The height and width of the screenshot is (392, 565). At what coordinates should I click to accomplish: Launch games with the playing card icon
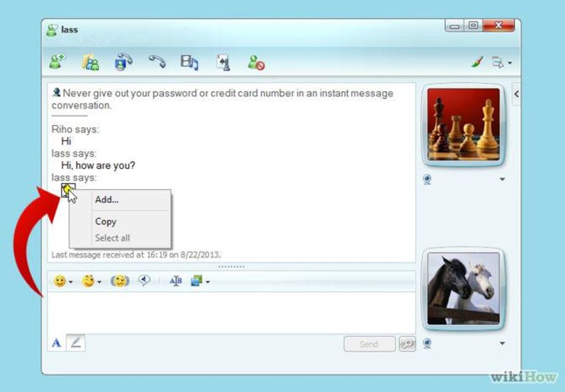tap(223, 62)
